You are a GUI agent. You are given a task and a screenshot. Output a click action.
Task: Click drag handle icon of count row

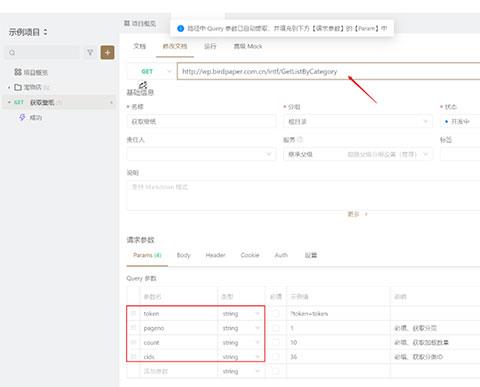coord(133,342)
